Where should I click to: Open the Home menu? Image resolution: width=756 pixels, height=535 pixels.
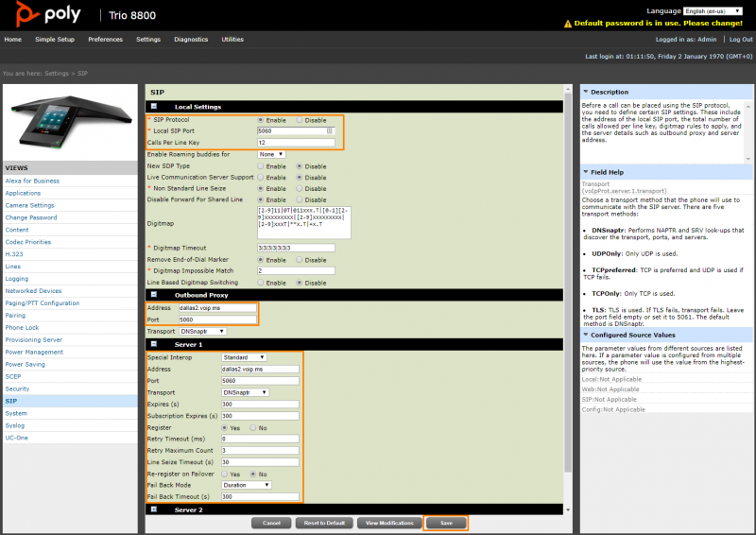pos(13,40)
